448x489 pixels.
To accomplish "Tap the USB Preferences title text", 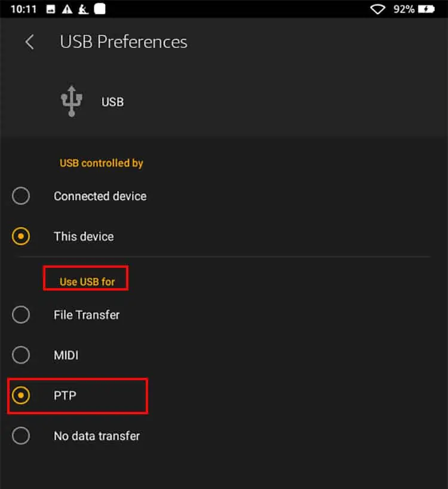I will [123, 42].
